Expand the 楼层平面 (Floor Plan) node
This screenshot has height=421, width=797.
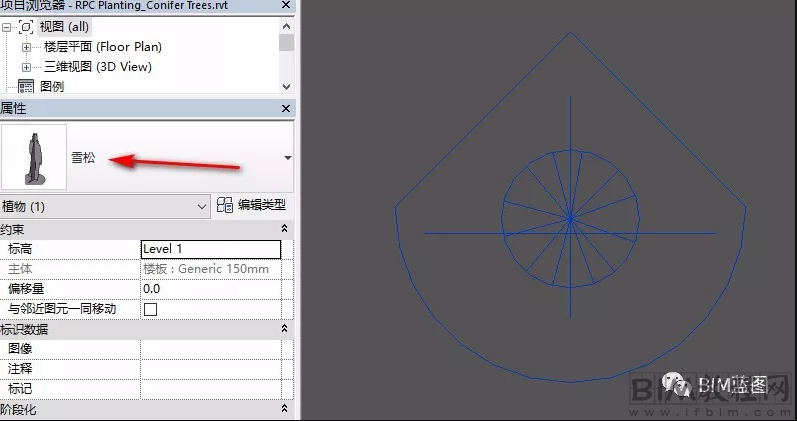27,47
